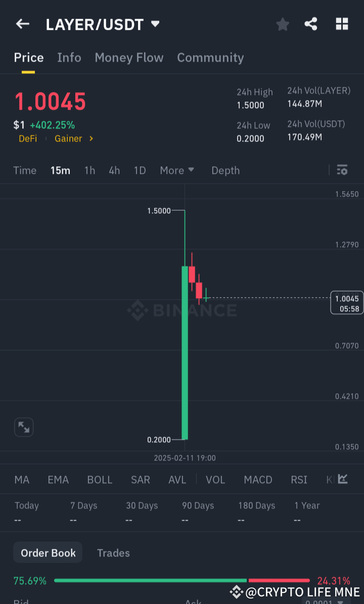Screen dimensions: 364x604
Task: Show the Depth view
Action: pos(225,170)
